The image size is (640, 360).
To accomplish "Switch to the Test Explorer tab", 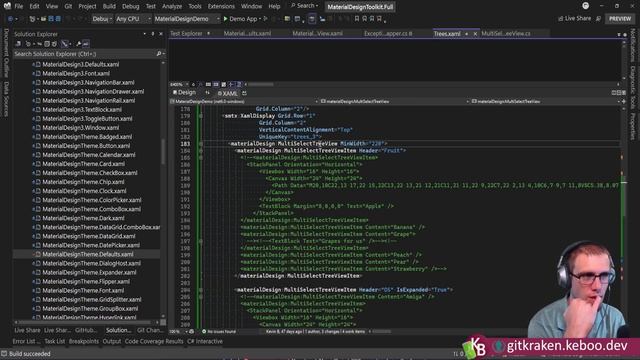I will [x=186, y=33].
